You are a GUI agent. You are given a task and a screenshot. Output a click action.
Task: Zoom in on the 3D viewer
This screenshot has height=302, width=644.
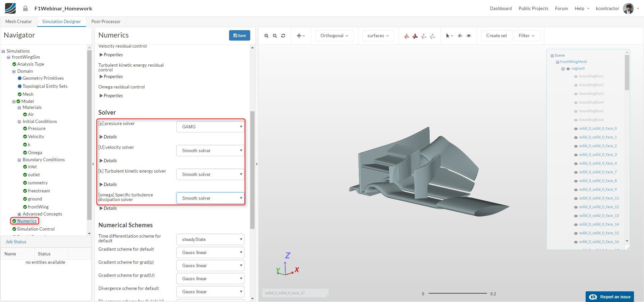[266, 36]
